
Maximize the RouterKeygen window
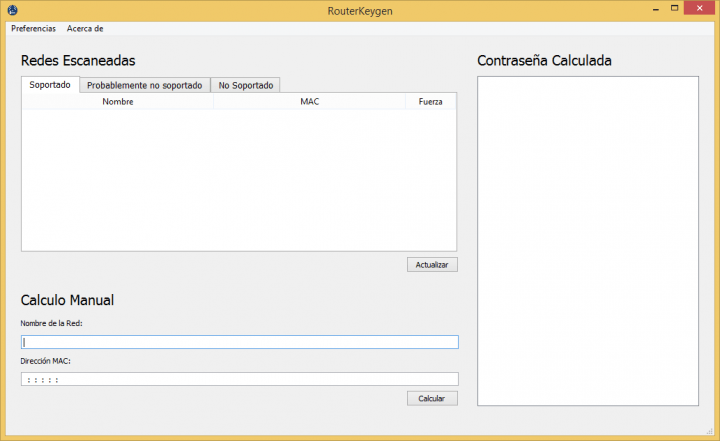coord(675,8)
